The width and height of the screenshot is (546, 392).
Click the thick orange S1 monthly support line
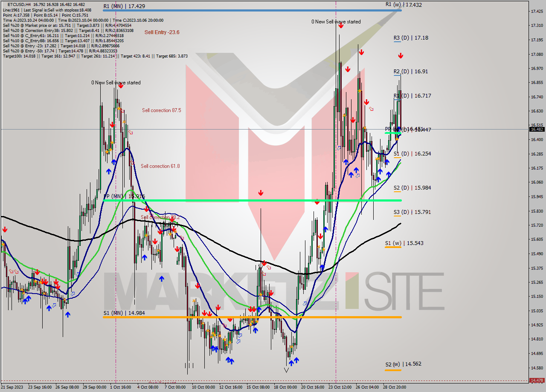tap(252, 317)
